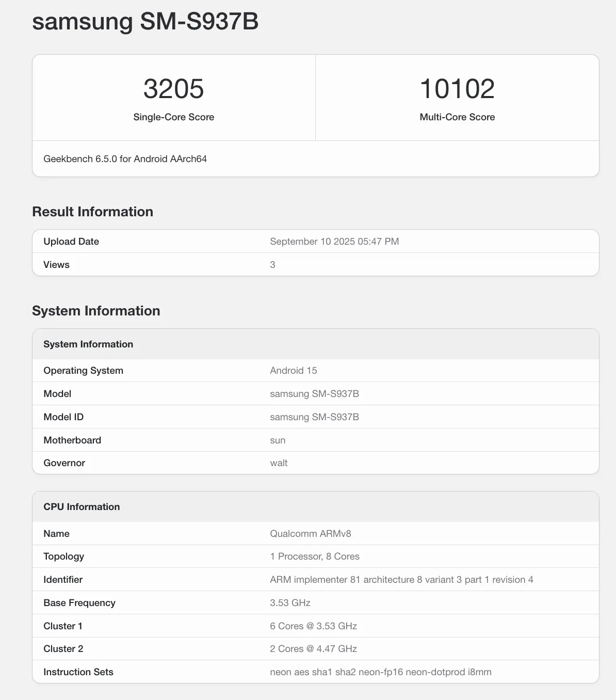Click the upload date September 10 2025 value
This screenshot has width=616, height=700.
[x=334, y=242]
